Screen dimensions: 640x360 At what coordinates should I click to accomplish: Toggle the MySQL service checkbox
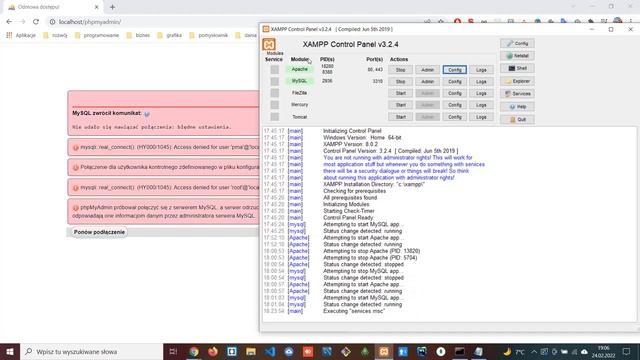275,82
